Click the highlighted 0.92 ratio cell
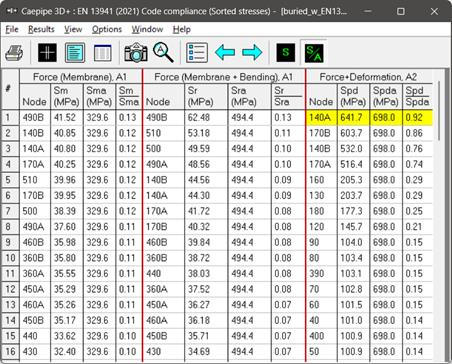The image size is (452, 364). [417, 118]
